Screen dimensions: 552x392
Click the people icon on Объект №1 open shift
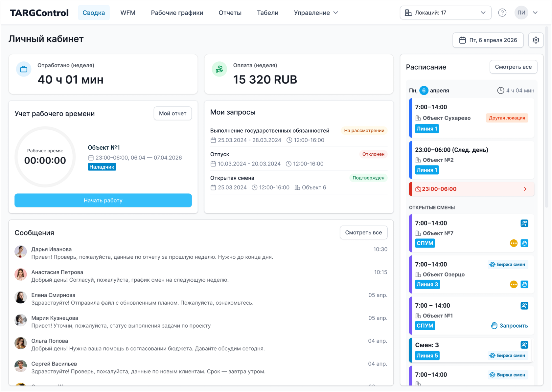click(524, 306)
